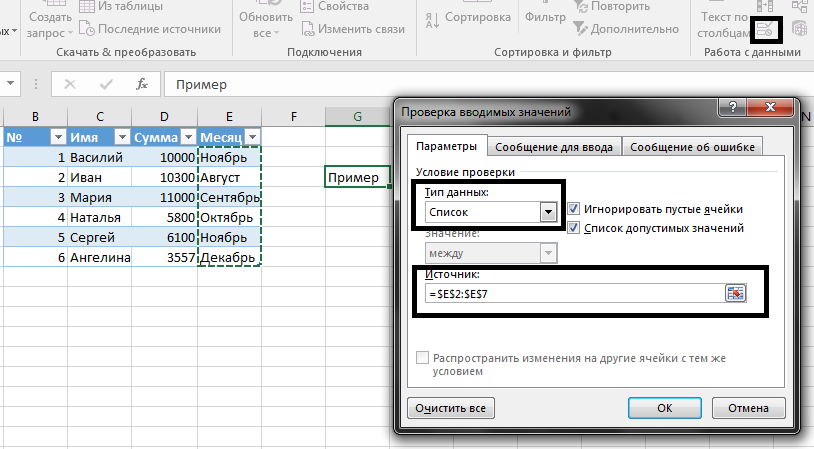This screenshot has height=449, width=814.
Task: Switch to Сообщение для ввода tab
Action: coord(554,147)
